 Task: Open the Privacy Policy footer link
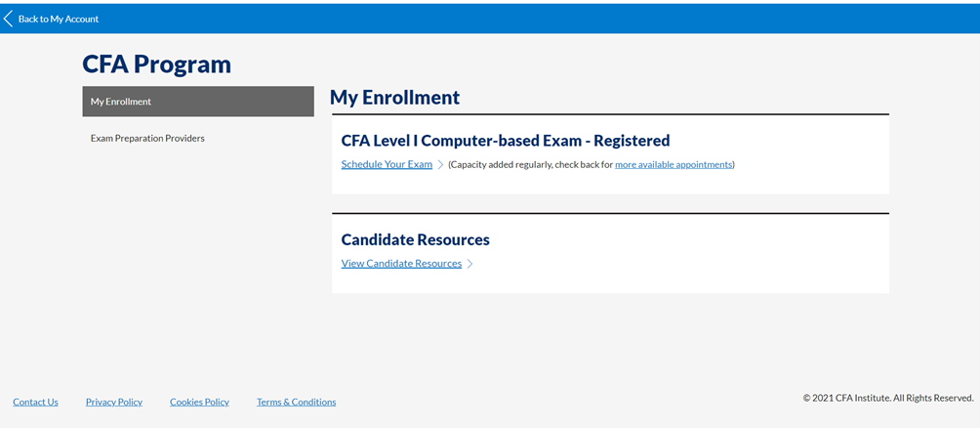coord(114,402)
